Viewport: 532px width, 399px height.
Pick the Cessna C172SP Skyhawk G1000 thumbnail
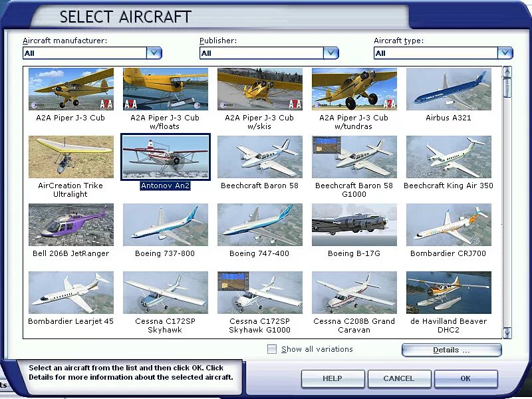tap(260, 293)
